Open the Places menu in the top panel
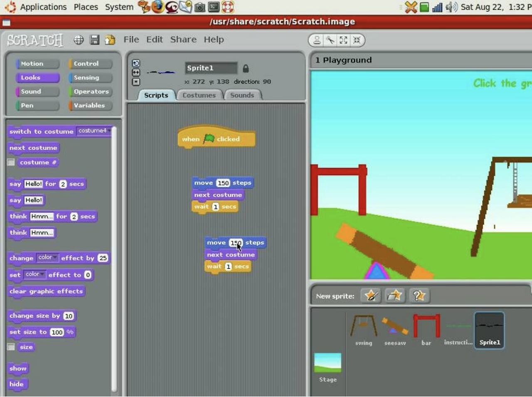 (x=86, y=7)
